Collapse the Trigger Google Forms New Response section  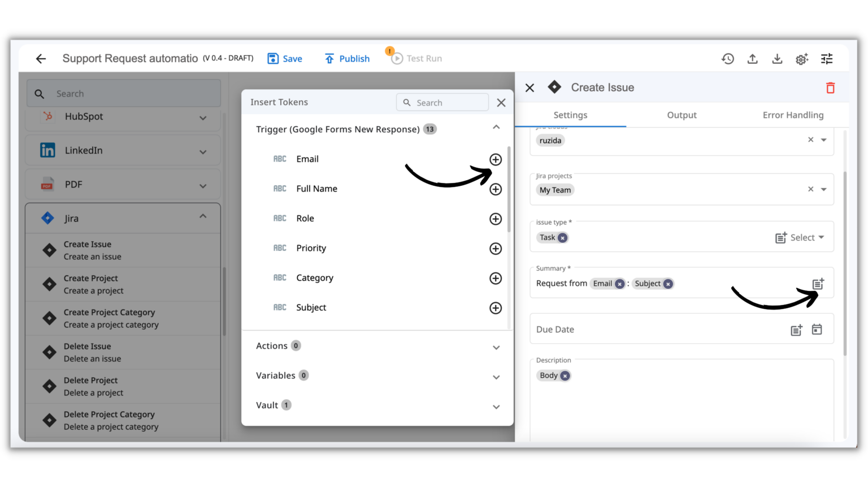[496, 127]
